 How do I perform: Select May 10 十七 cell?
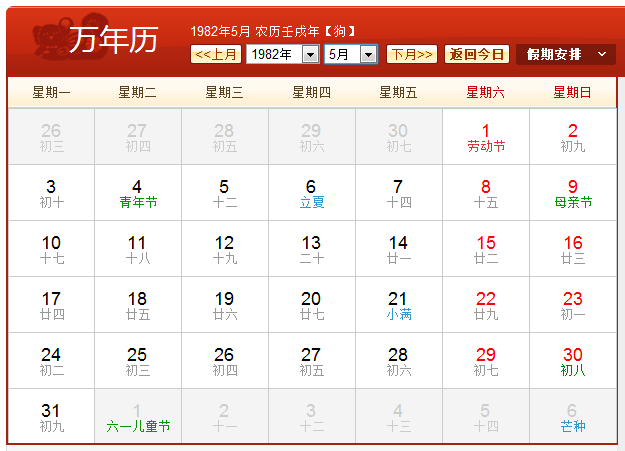tap(51, 248)
